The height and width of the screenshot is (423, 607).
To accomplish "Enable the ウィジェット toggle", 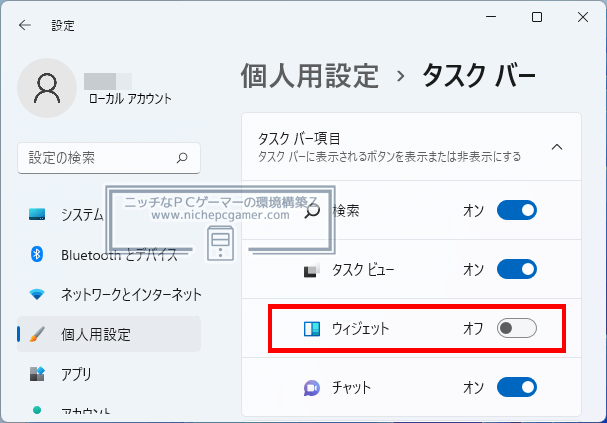I will (516, 328).
